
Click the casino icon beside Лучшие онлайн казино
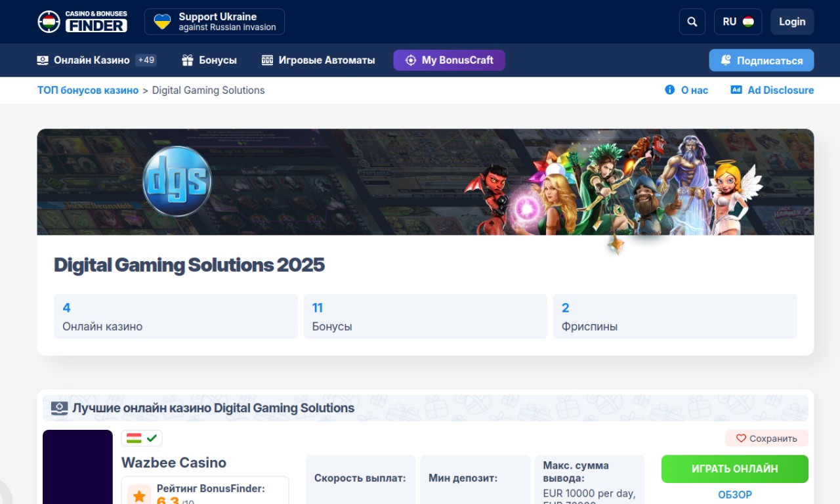60,408
